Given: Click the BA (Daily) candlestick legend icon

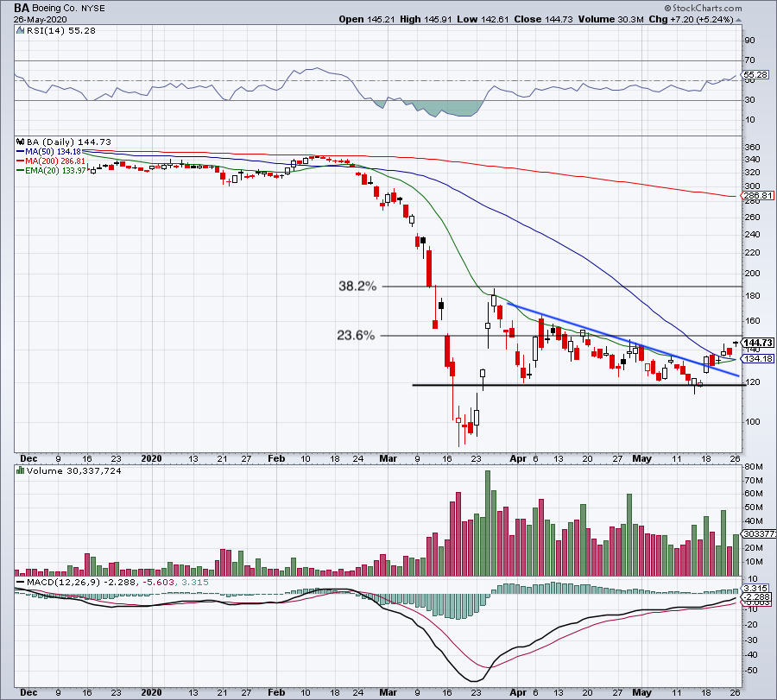Looking at the screenshot, I should (21, 141).
